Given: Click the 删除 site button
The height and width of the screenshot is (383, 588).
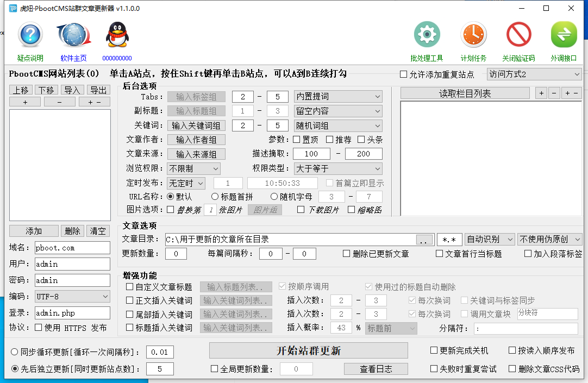Looking at the screenshot, I should click(x=72, y=231).
